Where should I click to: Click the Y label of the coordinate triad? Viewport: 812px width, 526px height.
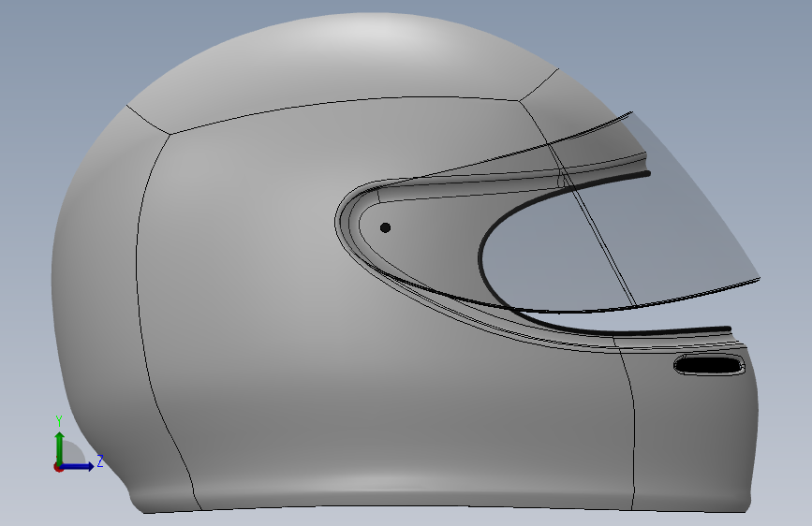(59, 421)
